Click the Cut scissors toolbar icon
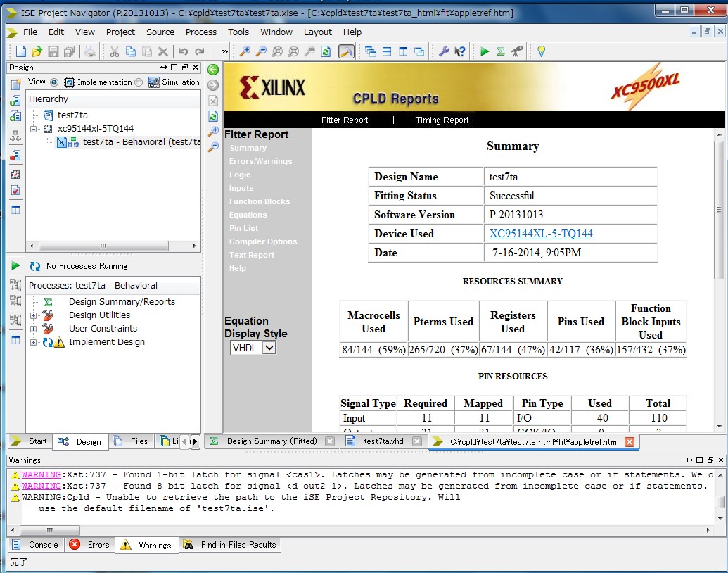 [114, 51]
